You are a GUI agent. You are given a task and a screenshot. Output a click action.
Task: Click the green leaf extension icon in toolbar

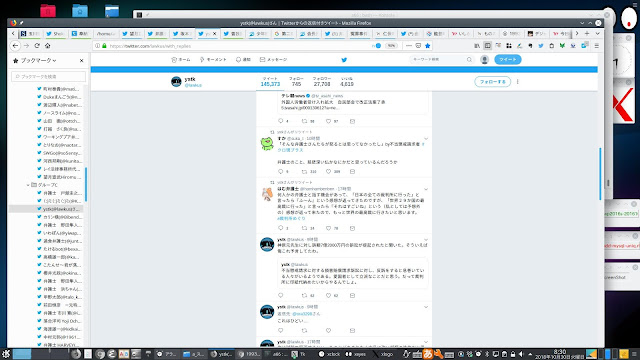point(562,46)
